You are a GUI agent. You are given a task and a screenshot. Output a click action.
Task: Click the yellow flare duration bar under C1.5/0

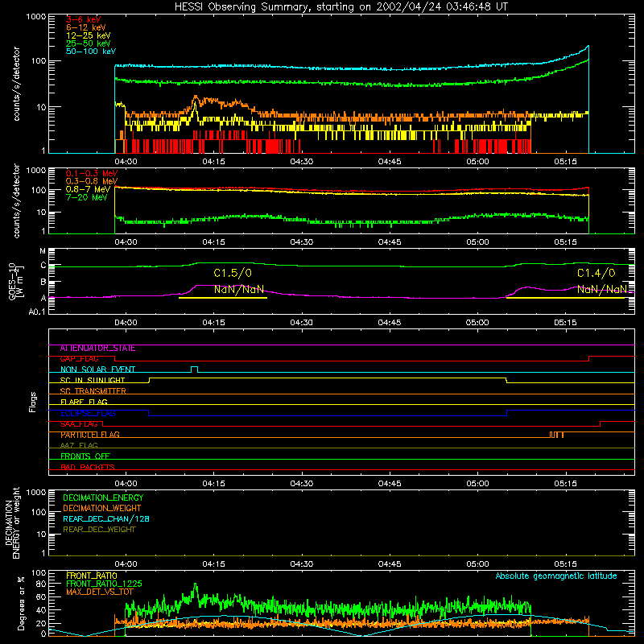(223, 298)
